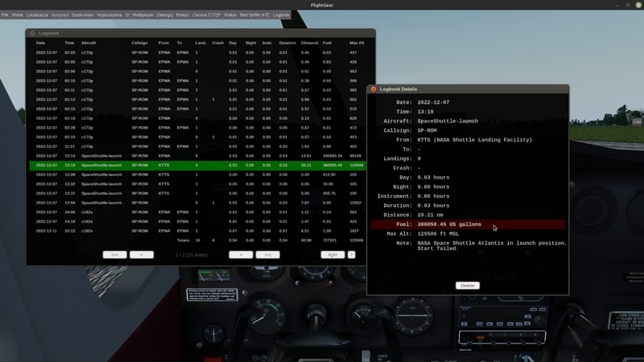Click the Max Alt column header
This screenshot has width=644, height=362.
[357, 43]
